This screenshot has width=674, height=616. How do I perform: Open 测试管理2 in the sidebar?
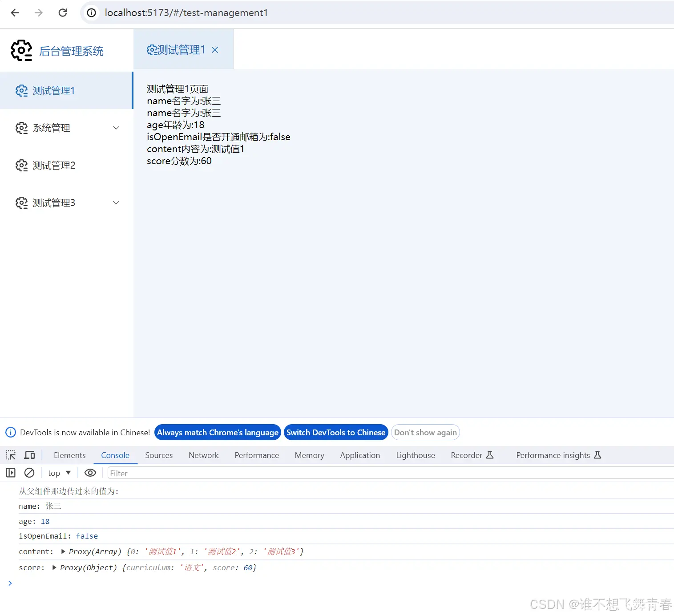66,165
